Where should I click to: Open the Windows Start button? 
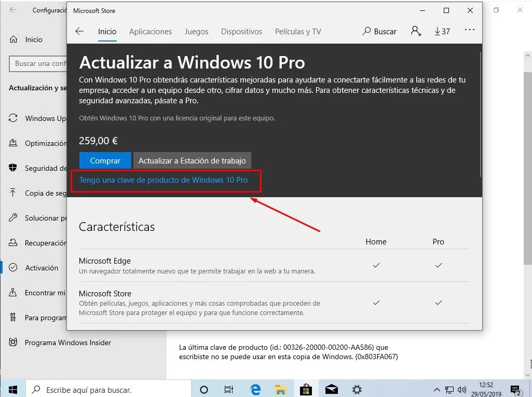tap(12, 389)
